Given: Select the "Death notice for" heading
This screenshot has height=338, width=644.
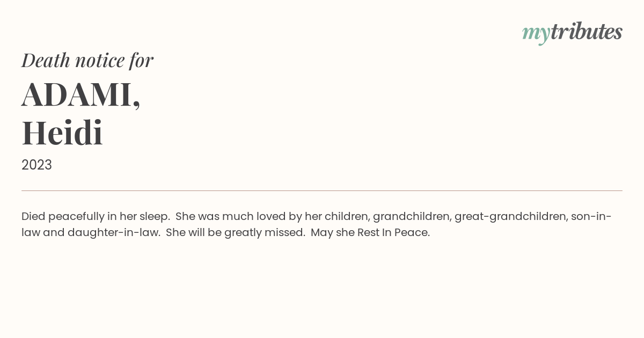Looking at the screenshot, I should 87,60.
